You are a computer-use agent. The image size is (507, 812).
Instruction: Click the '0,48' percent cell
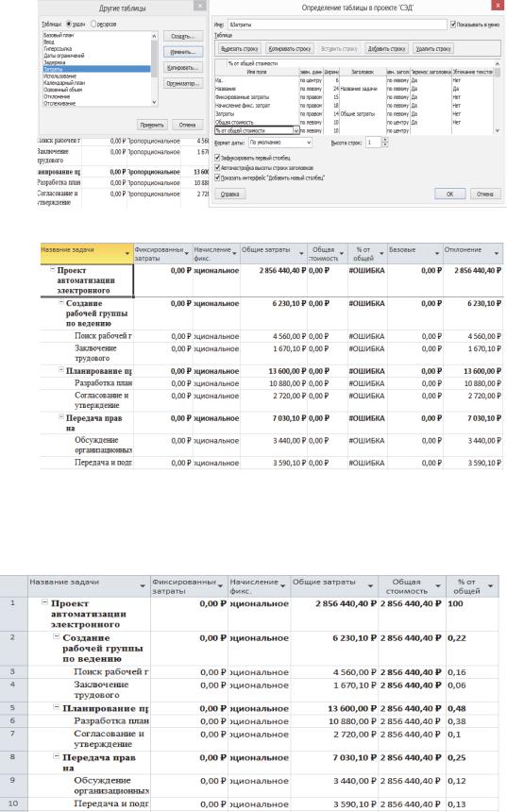pos(472,708)
